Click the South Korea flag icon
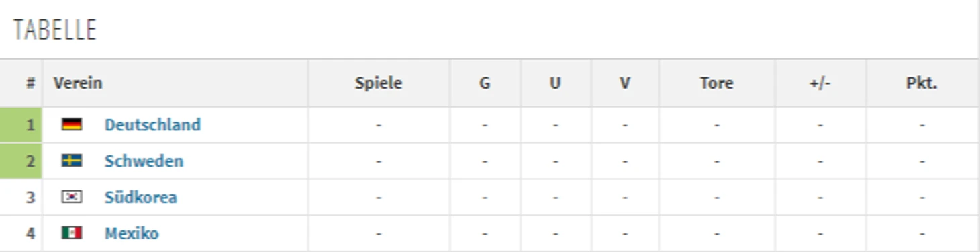980x252 pixels. click(x=72, y=197)
